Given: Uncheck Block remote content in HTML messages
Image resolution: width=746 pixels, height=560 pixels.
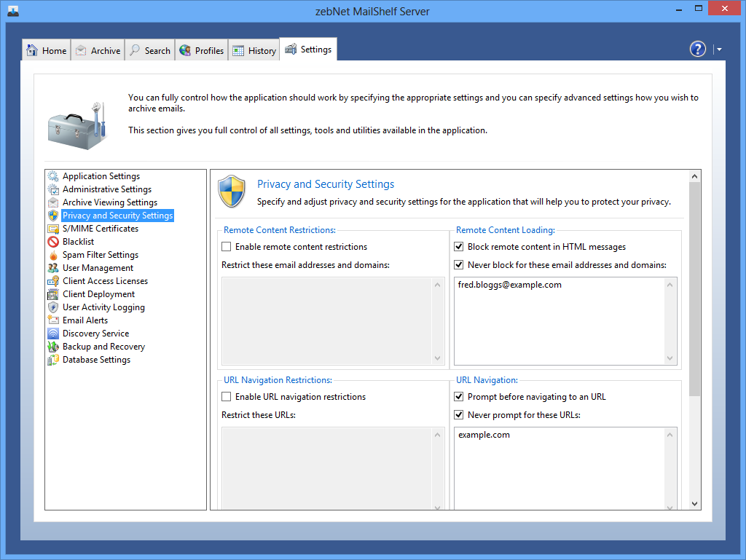Looking at the screenshot, I should pos(459,247).
